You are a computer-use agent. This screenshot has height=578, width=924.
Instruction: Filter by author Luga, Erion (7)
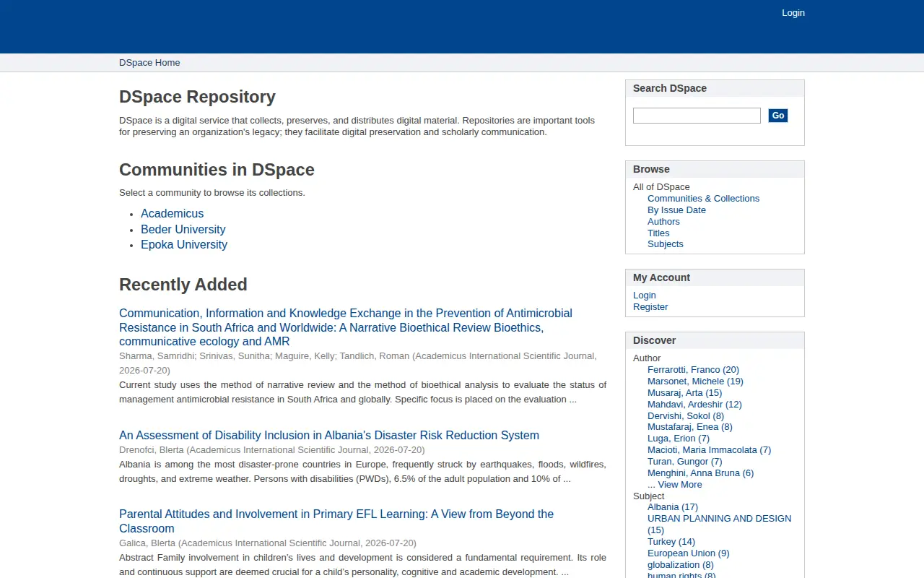tap(679, 439)
